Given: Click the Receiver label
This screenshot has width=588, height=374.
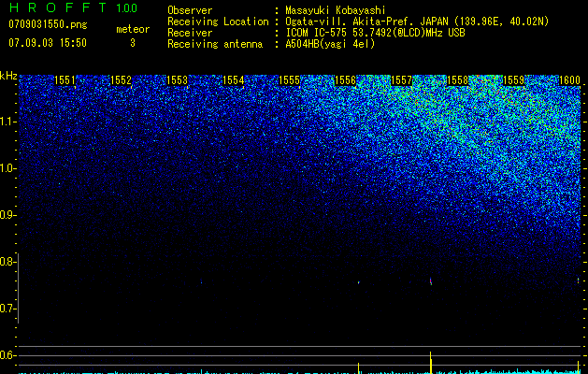Looking at the screenshot, I should click(x=190, y=33).
